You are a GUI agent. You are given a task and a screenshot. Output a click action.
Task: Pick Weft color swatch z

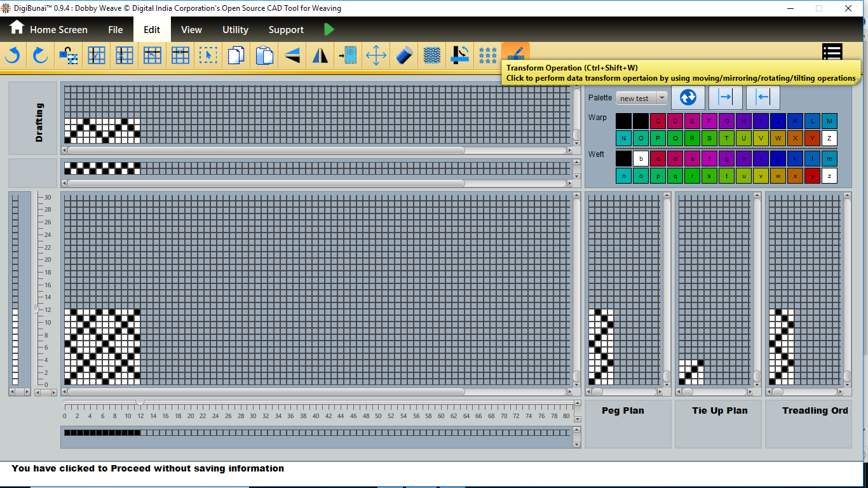pos(829,176)
